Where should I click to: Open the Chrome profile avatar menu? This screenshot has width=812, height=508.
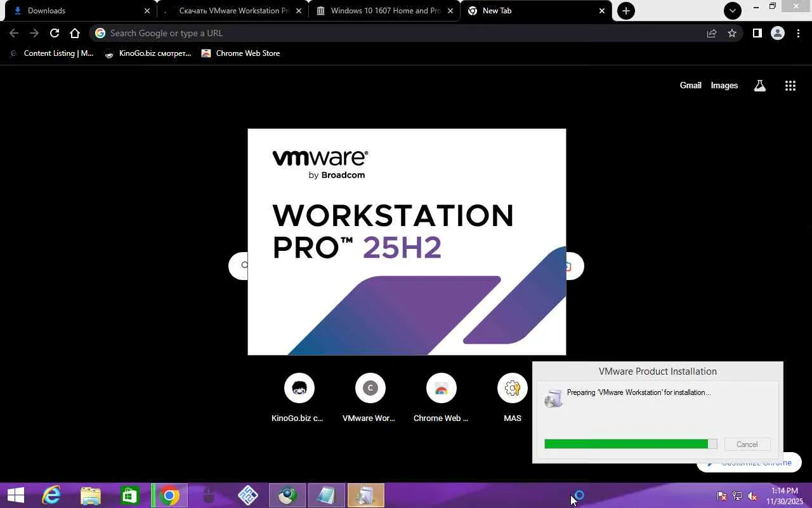pos(778,33)
